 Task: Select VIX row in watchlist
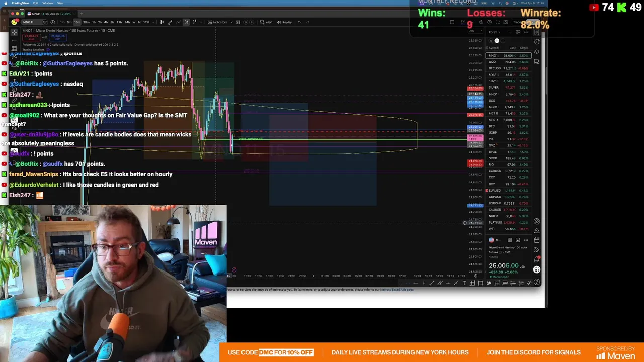[509, 139]
